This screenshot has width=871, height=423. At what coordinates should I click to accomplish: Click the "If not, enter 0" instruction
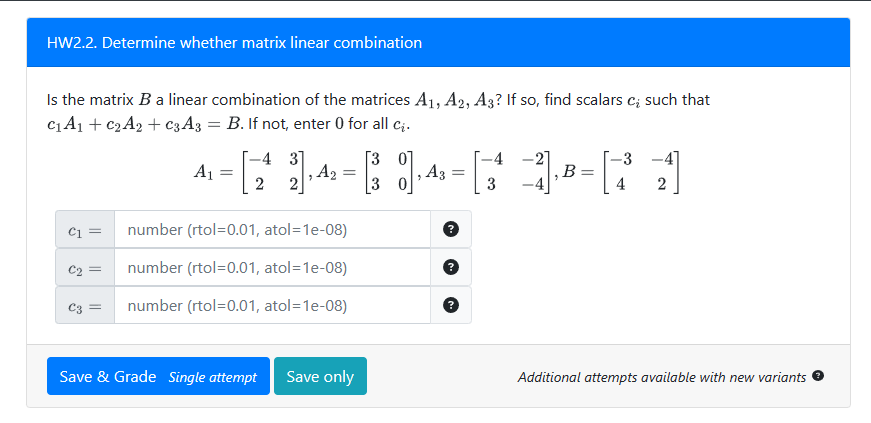click(331, 125)
